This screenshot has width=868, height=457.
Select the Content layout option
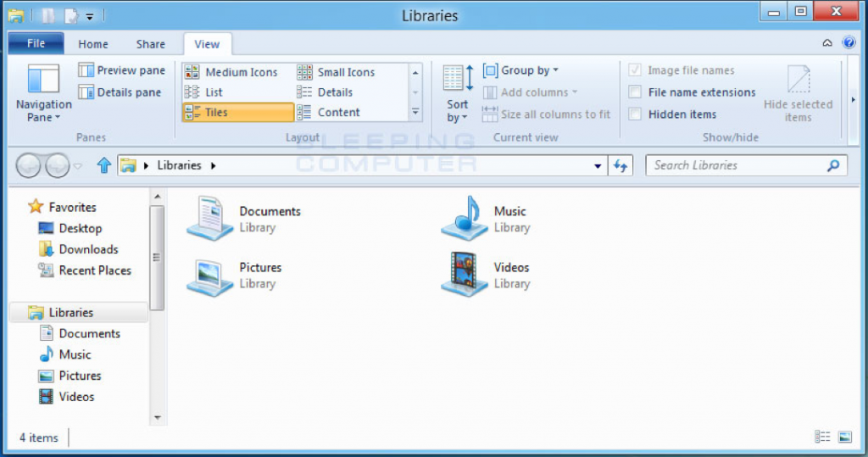click(328, 113)
